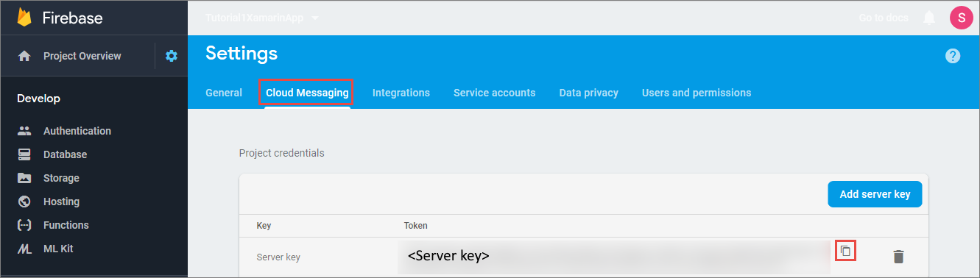Go to Database section
Image resolution: width=980 pixels, height=278 pixels.
[65, 154]
